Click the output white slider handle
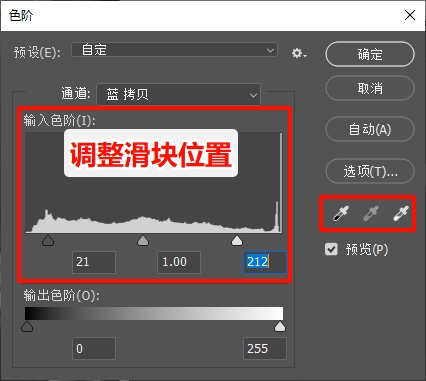The width and height of the screenshot is (426, 381). click(280, 326)
